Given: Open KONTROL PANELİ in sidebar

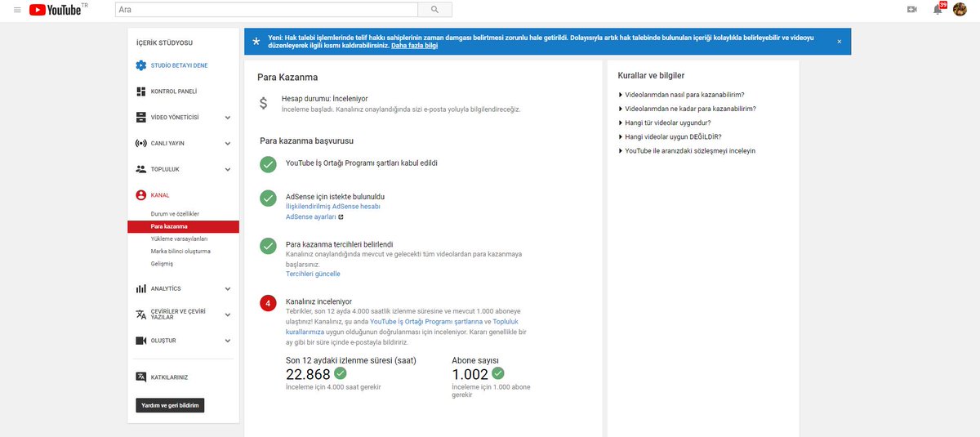Looking at the screenshot, I should coord(174,91).
